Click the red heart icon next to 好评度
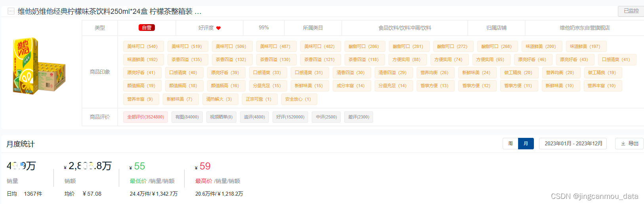This screenshot has height=204, width=644. 218,28
